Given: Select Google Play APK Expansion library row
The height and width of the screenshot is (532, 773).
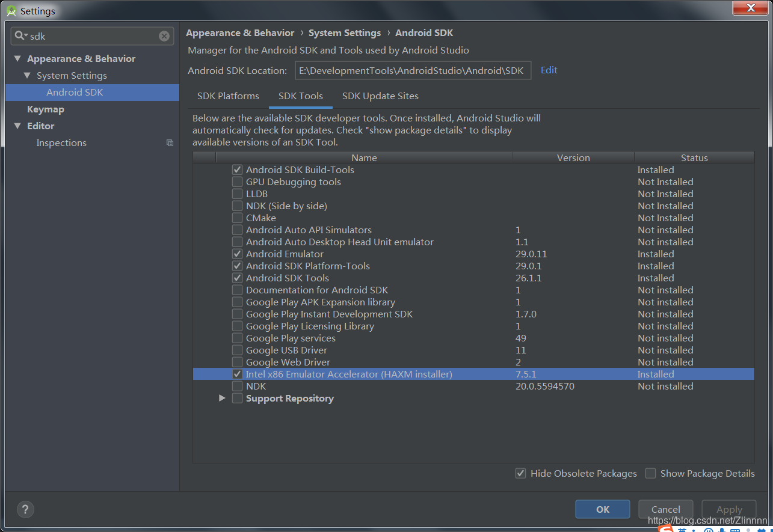Looking at the screenshot, I should coord(473,302).
